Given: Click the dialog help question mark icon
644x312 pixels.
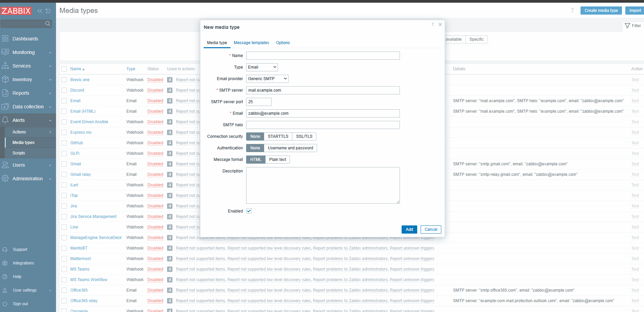Looking at the screenshot, I should pos(433,24).
